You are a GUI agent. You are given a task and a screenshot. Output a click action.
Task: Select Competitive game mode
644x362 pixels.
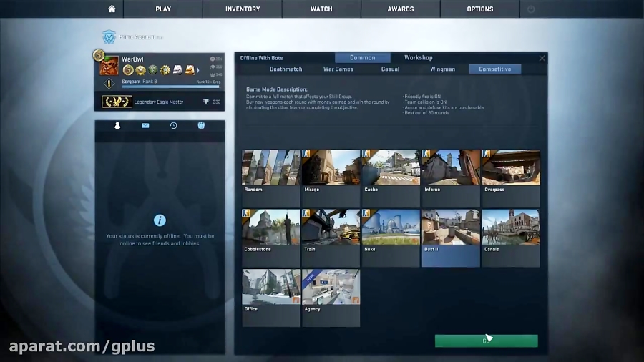tap(495, 69)
